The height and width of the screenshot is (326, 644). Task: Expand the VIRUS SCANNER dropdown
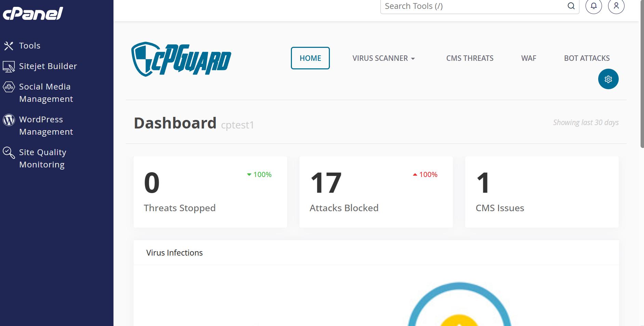tap(384, 58)
